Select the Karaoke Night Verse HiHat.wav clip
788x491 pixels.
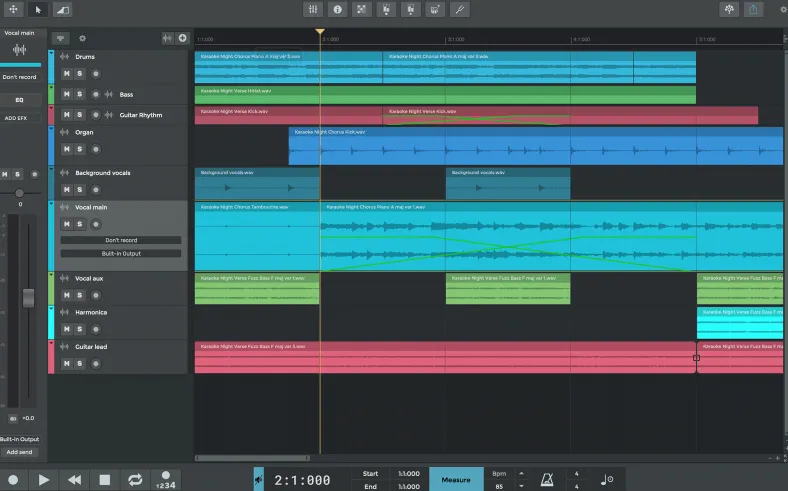(445, 95)
